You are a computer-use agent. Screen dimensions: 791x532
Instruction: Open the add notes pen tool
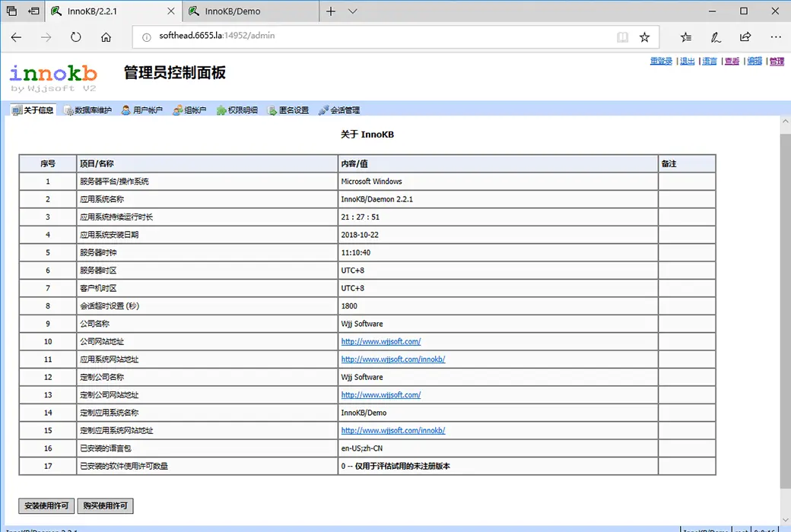pos(716,36)
